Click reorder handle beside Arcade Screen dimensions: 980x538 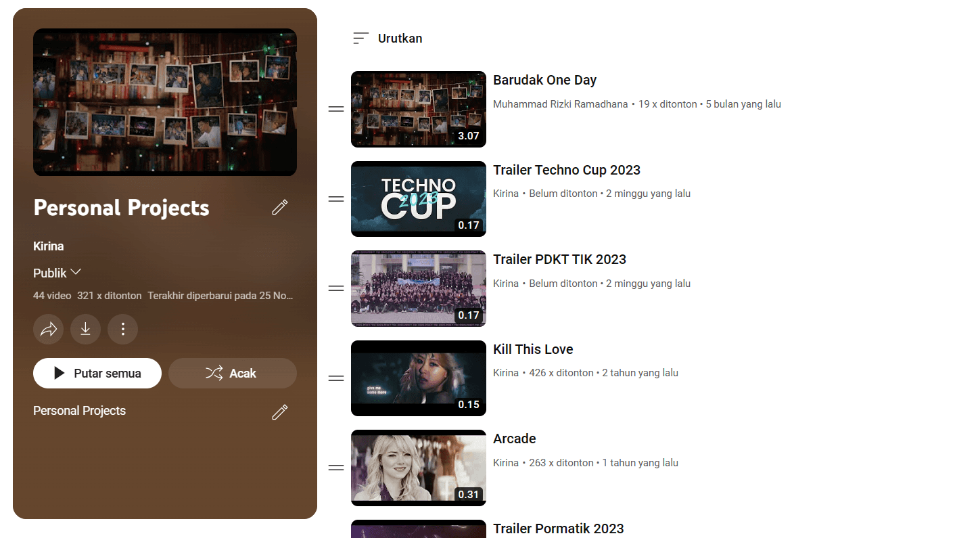point(336,468)
